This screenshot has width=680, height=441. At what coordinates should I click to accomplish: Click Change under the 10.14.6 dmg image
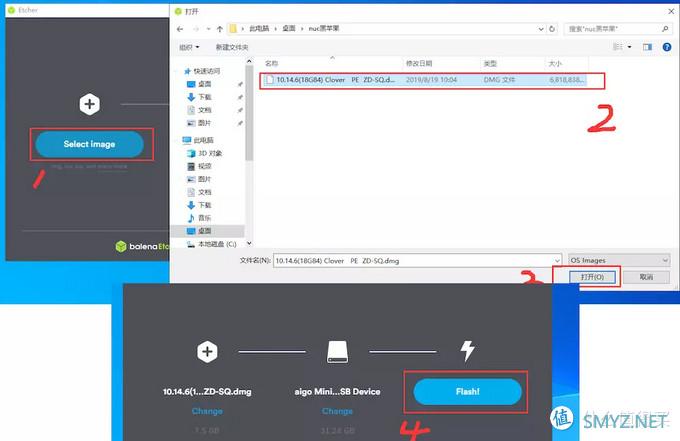coord(207,411)
